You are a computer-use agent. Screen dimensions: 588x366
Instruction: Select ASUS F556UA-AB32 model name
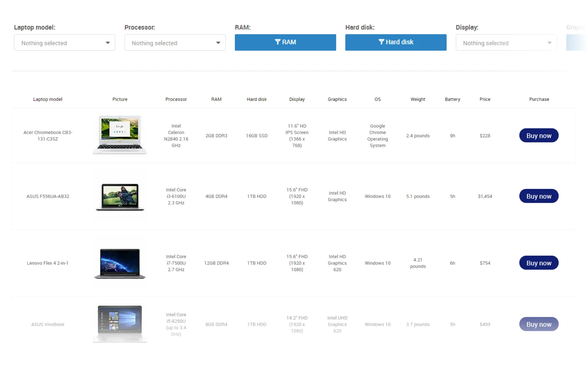(48, 196)
